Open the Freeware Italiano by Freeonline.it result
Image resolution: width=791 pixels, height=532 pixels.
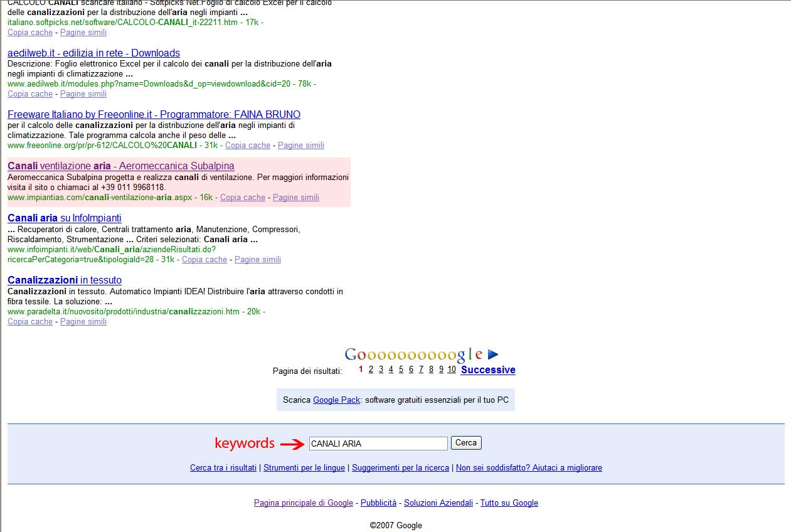[x=154, y=115]
